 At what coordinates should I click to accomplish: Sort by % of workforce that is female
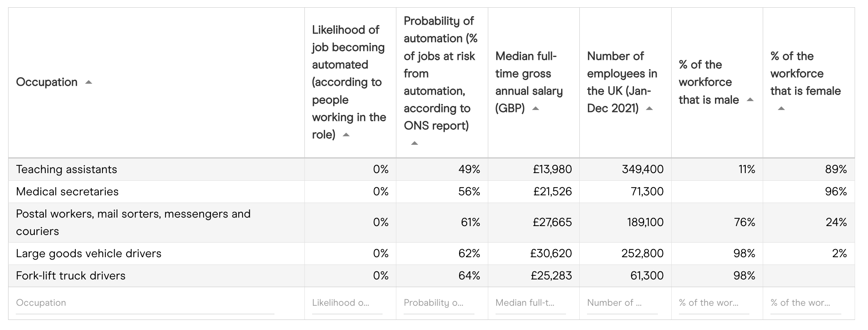(781, 108)
